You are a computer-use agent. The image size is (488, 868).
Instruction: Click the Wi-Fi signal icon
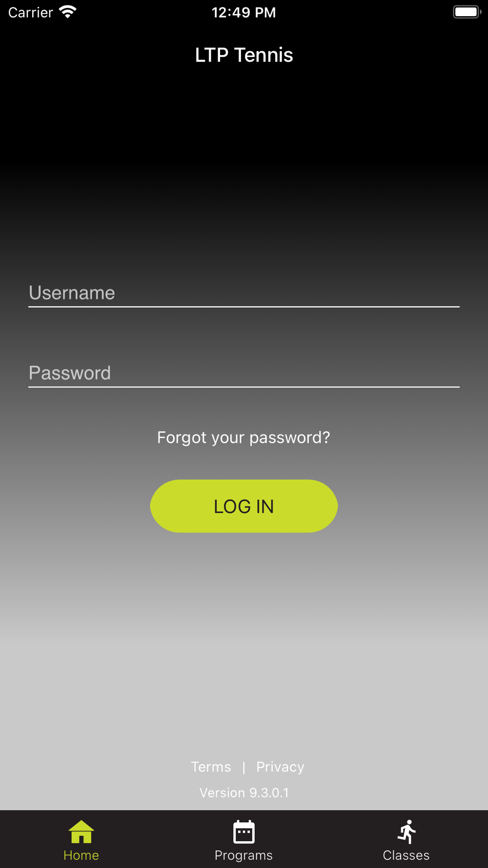68,12
